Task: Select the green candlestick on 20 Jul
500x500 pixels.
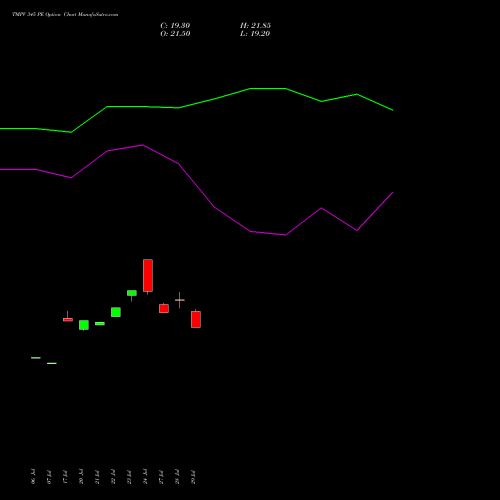Action: pyautogui.click(x=84, y=325)
